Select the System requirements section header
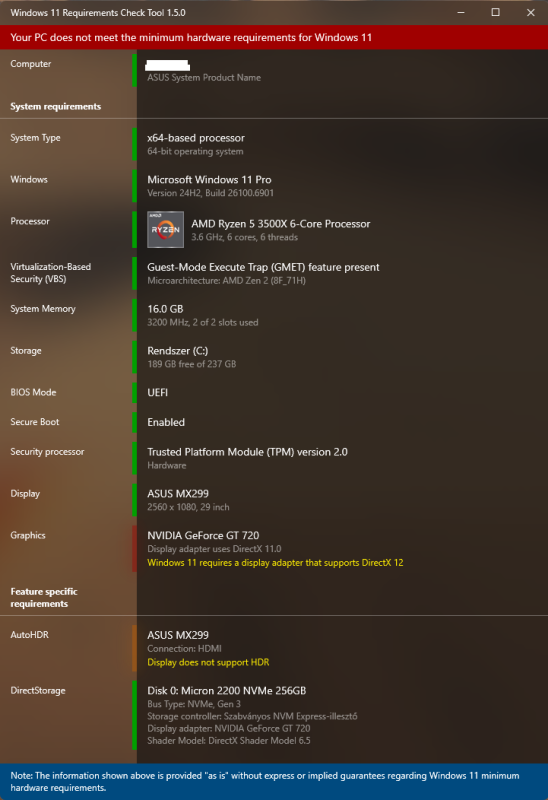Image resolution: width=548 pixels, height=800 pixels. (x=56, y=107)
